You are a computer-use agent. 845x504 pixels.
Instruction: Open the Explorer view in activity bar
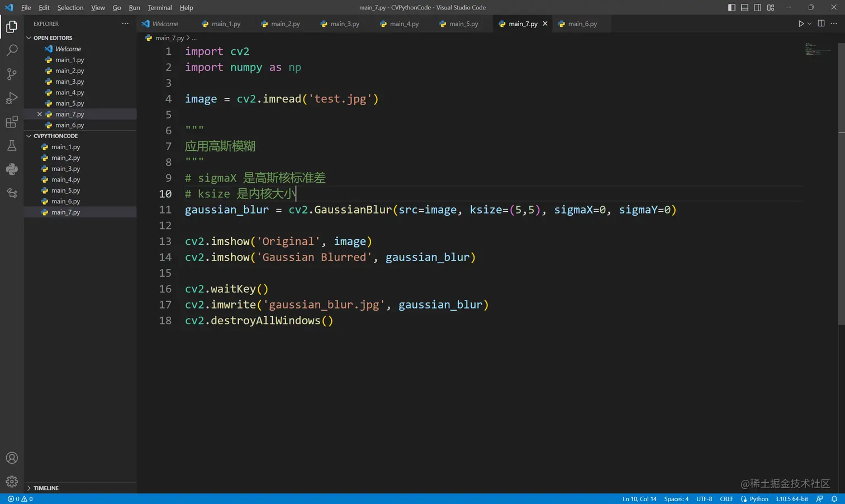pos(12,27)
